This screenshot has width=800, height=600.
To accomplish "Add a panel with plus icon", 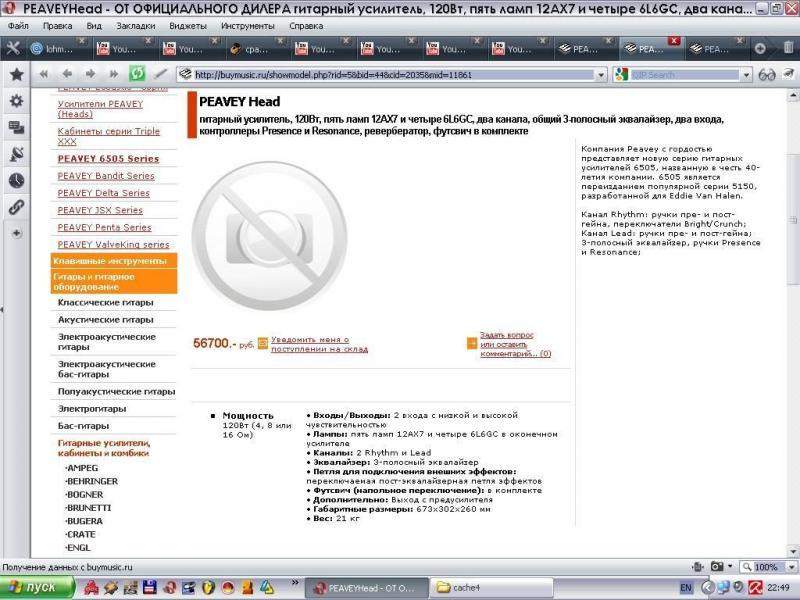I will pos(16,233).
